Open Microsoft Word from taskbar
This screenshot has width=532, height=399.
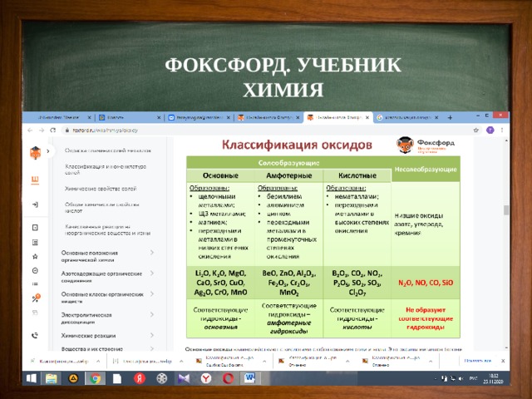coord(250,378)
